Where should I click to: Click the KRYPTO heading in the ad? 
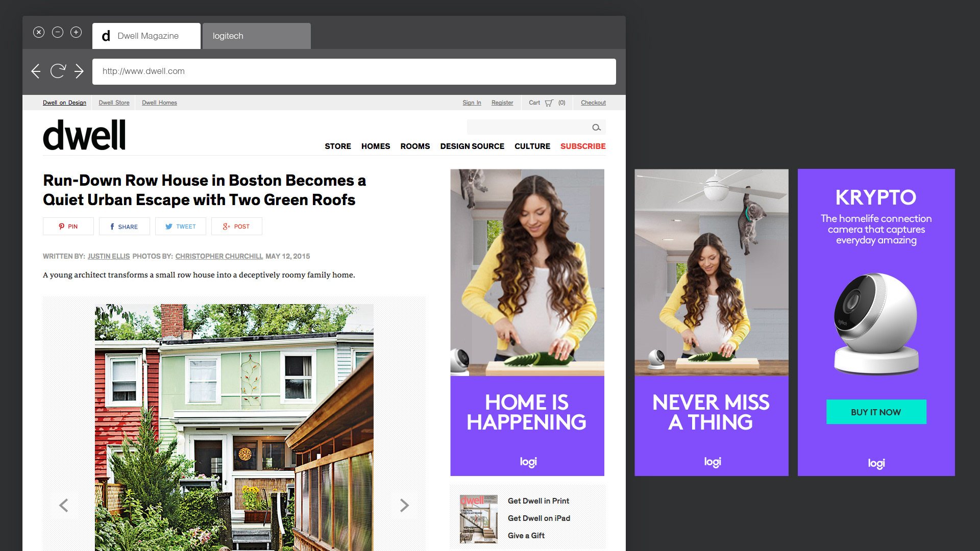876,197
